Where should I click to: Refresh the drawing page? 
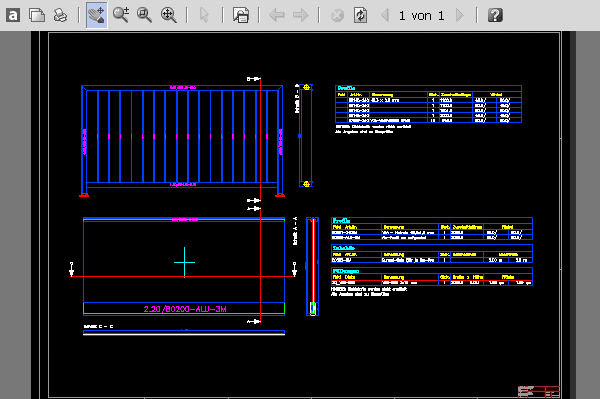click(x=360, y=16)
